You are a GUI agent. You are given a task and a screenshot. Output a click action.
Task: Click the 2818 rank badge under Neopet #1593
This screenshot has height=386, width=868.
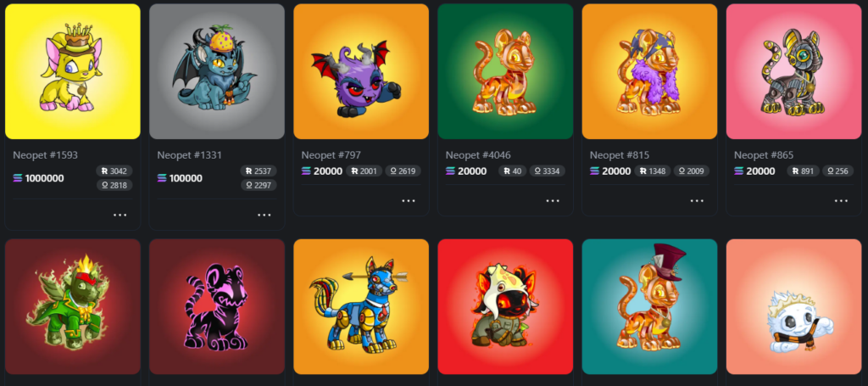pyautogui.click(x=114, y=185)
